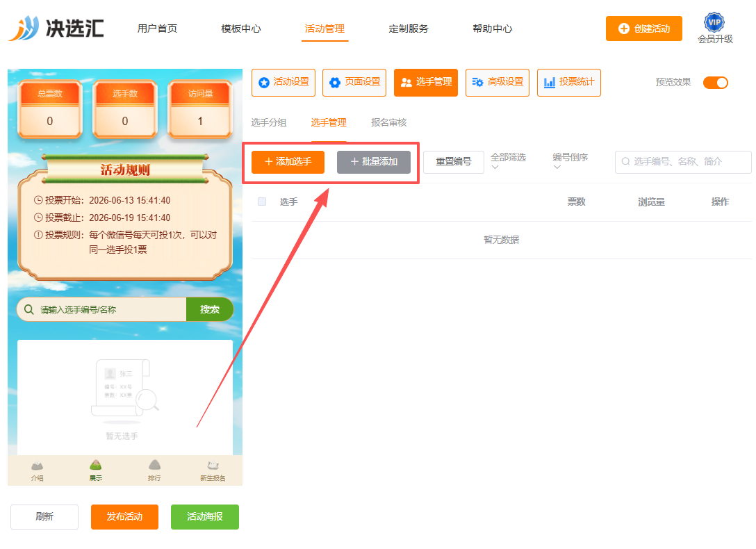Go to 用户首页 in top navigation

pos(157,28)
